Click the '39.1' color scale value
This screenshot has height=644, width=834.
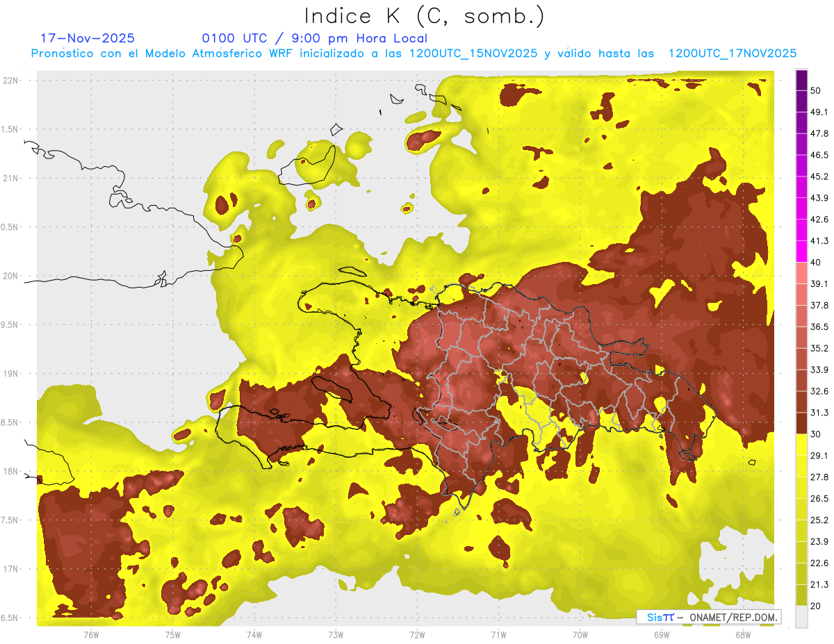819,283
